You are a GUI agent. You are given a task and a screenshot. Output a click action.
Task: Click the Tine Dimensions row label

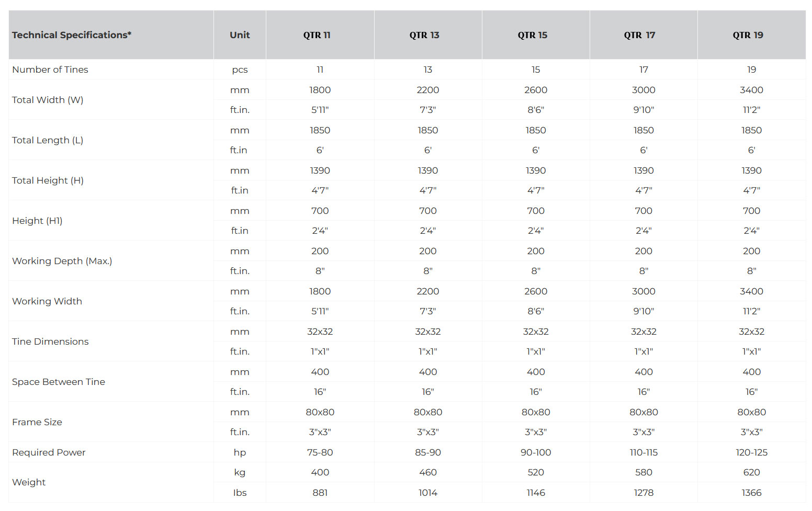coord(50,342)
